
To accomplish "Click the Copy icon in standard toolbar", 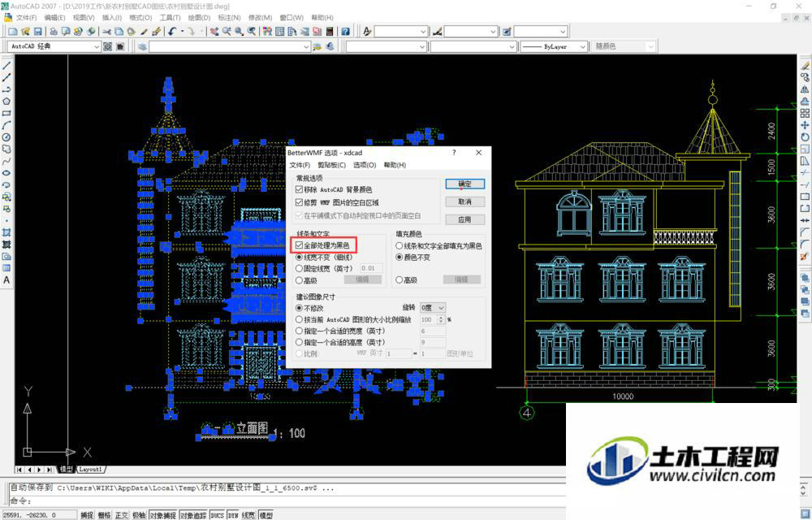I will 119,32.
